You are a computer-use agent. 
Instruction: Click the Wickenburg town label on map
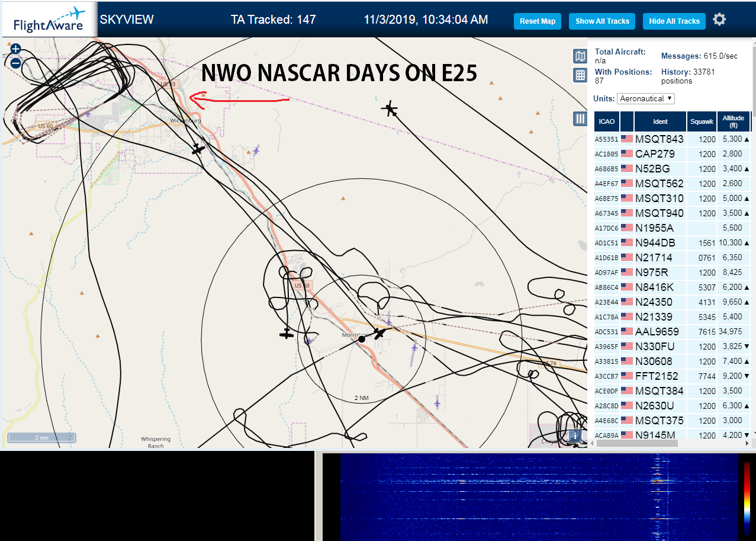185,120
